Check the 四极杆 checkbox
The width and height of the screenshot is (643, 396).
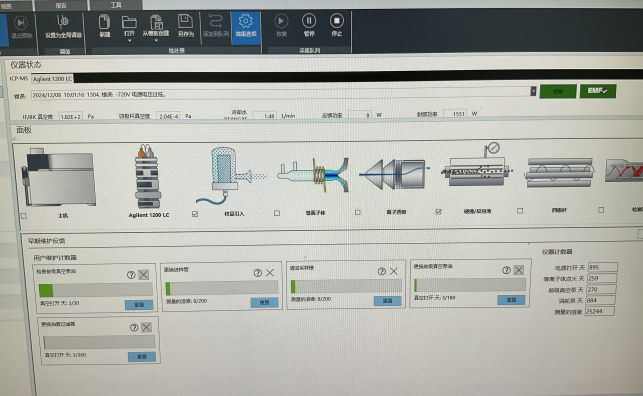520,211
